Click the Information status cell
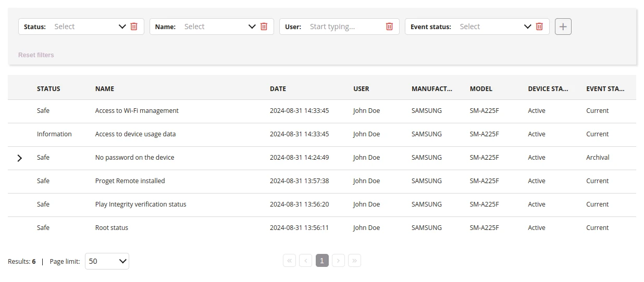This screenshot has height=282, width=644. (54, 134)
